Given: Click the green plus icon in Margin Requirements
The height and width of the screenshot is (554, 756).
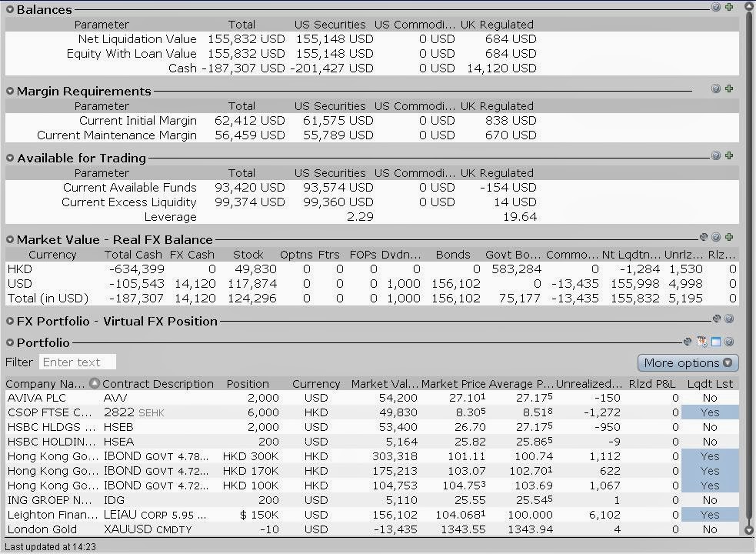Looking at the screenshot, I should point(729,88).
